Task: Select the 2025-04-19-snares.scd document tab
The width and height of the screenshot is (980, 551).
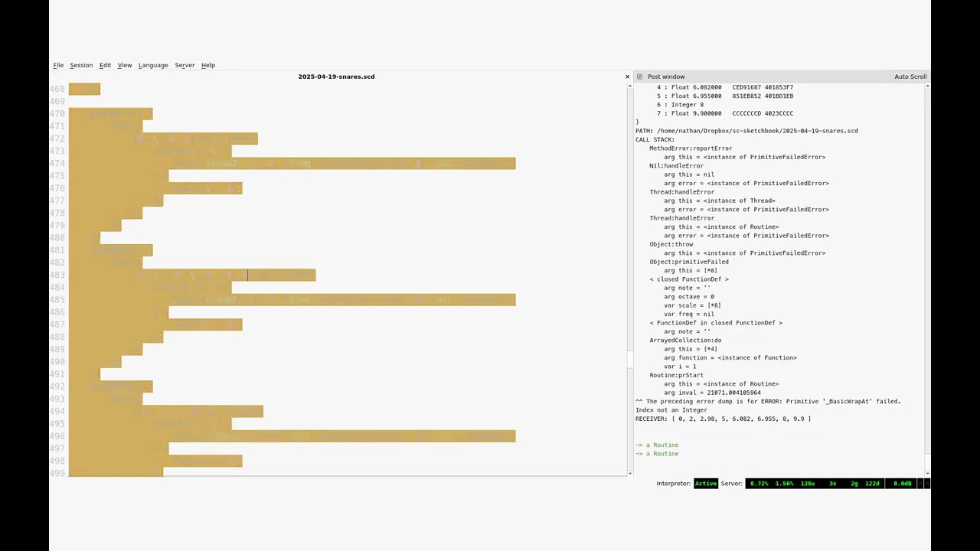Action: pyautogui.click(x=336, y=77)
